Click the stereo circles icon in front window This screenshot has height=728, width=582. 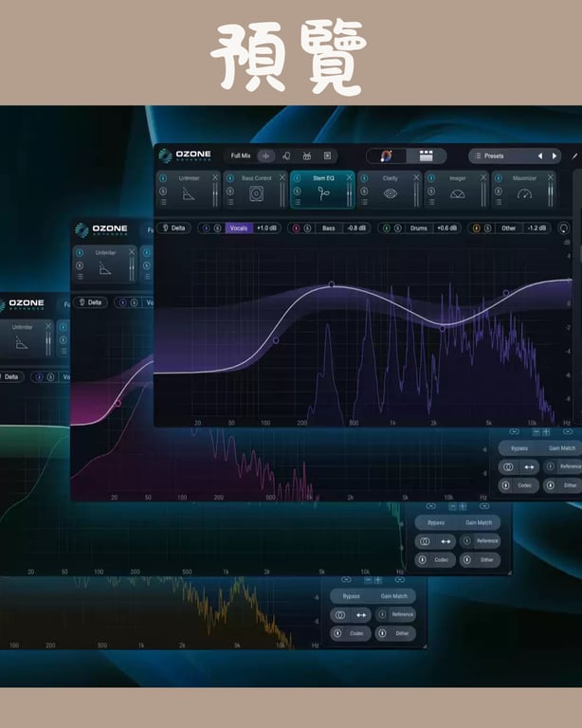(x=508, y=467)
